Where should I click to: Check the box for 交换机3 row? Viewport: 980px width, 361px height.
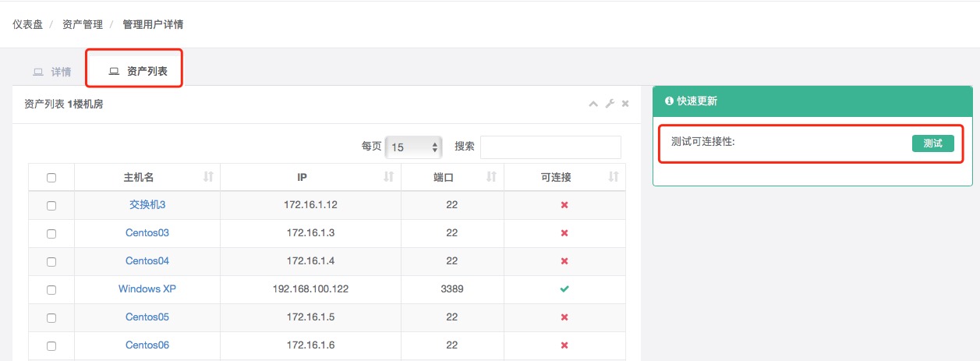click(x=51, y=206)
